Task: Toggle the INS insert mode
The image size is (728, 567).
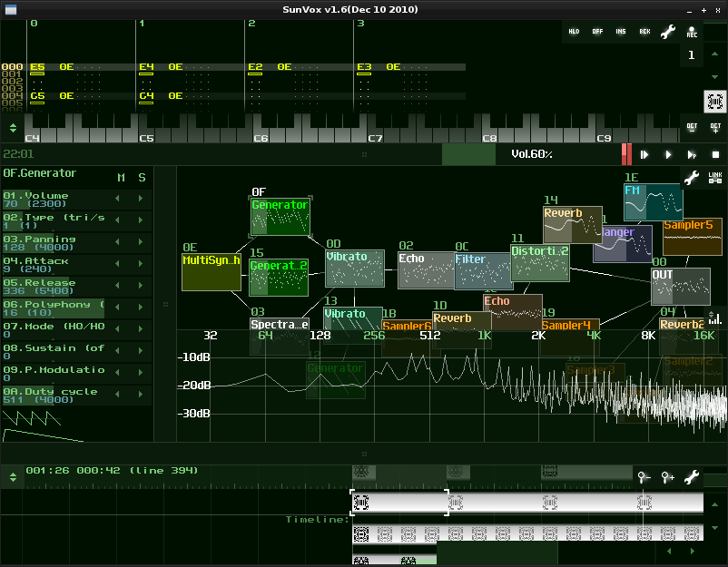Action: 621,32
